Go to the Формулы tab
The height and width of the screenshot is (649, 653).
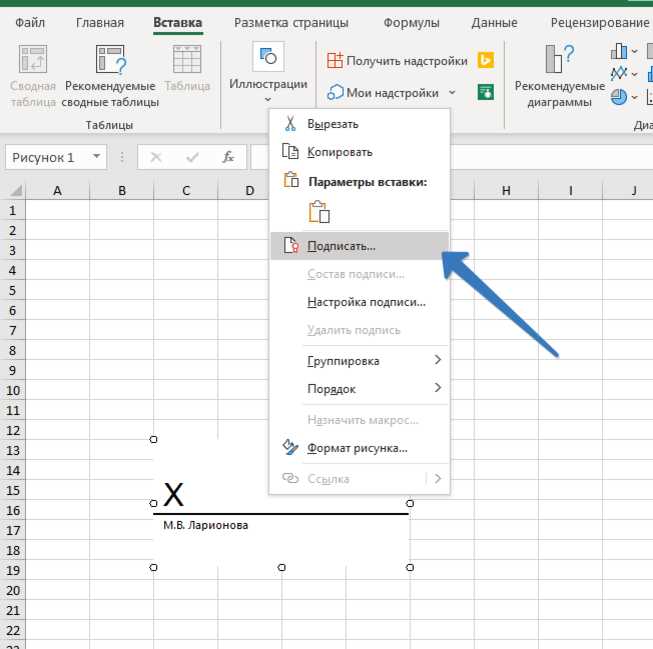pyautogui.click(x=411, y=22)
